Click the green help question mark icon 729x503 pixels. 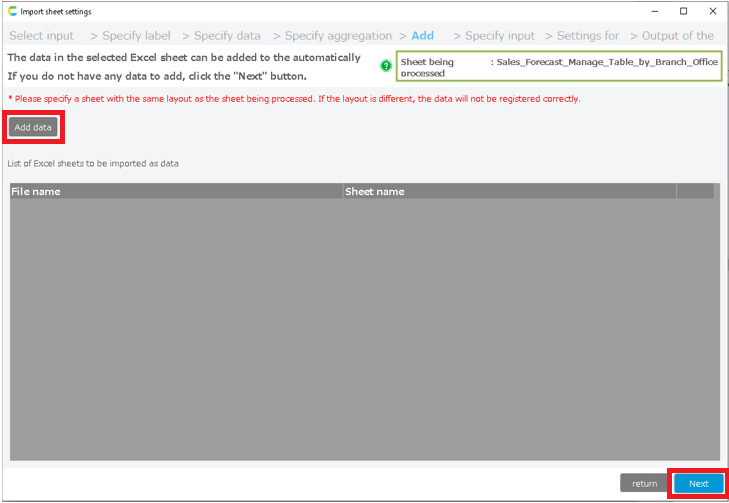(385, 66)
